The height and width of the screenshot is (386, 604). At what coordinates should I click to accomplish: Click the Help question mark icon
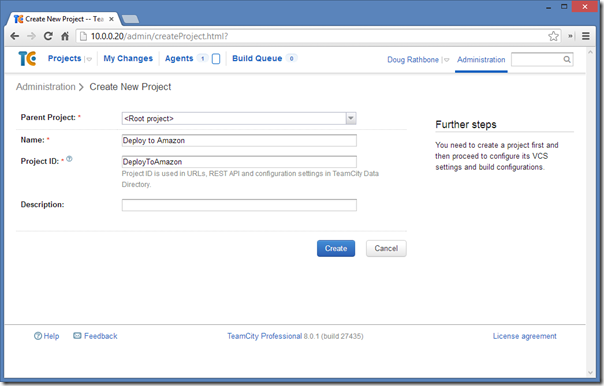pos(38,336)
